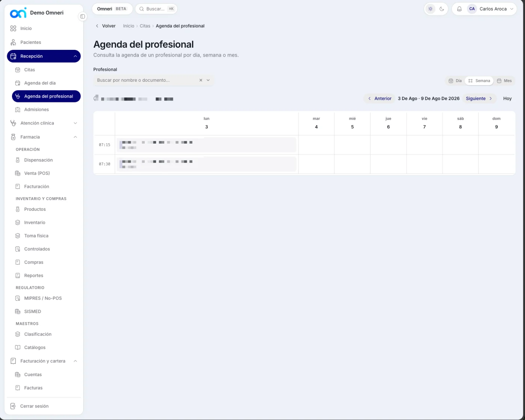Switch the agenda to Día view
Viewport: 525px width, 420px height.
pyautogui.click(x=455, y=81)
